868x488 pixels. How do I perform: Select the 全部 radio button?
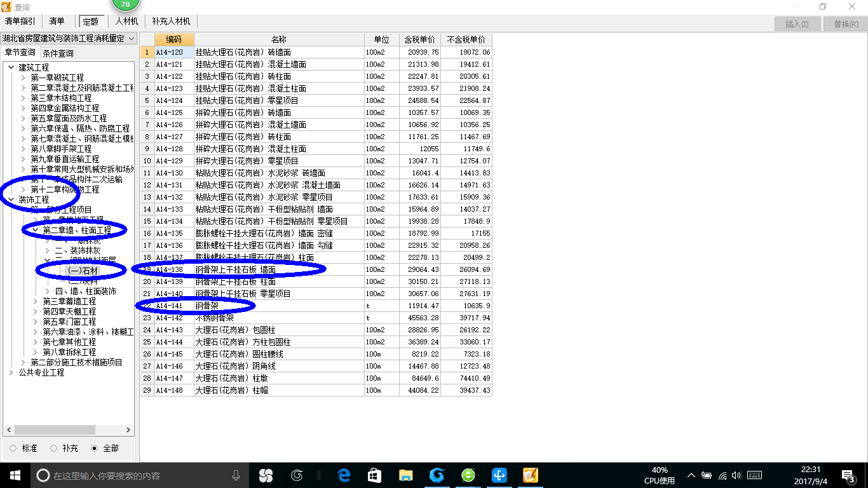tap(95, 448)
